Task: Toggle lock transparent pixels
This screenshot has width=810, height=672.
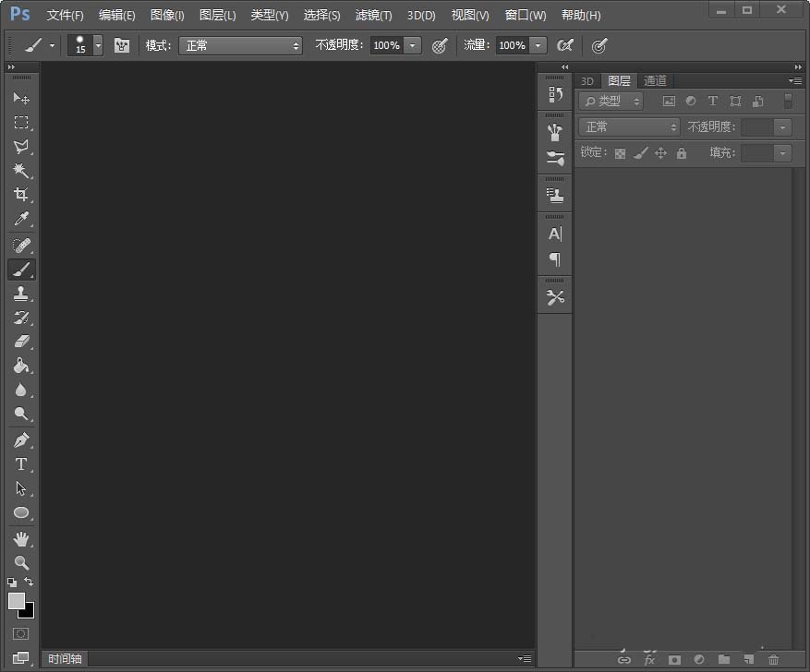Action: 621,153
